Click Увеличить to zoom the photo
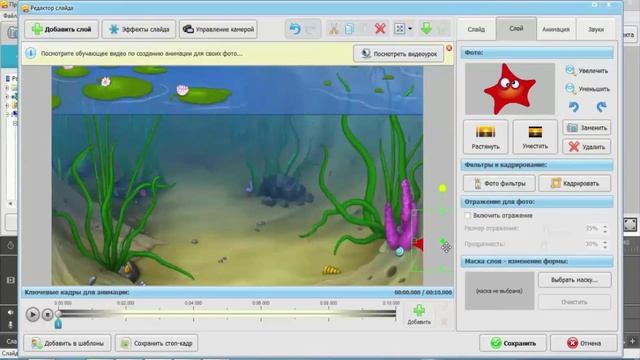This screenshot has width=640, height=360. pos(587,71)
